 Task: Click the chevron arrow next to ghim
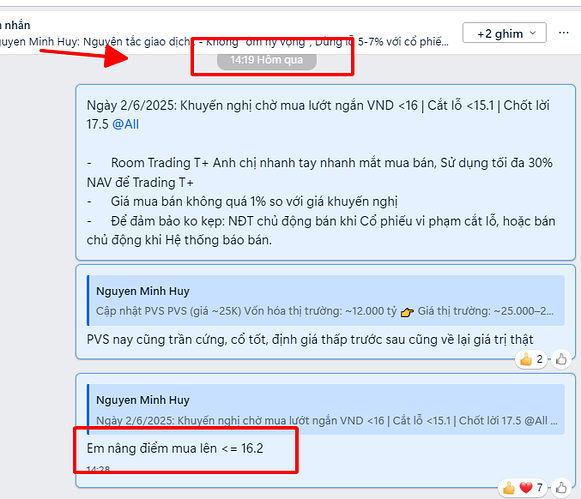[x=533, y=33]
